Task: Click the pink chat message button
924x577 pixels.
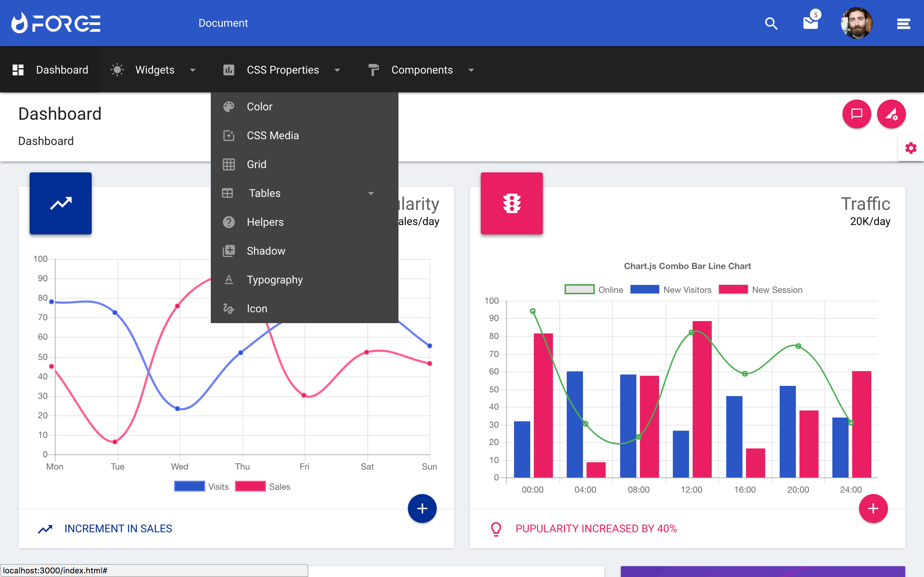Action: pos(857,114)
